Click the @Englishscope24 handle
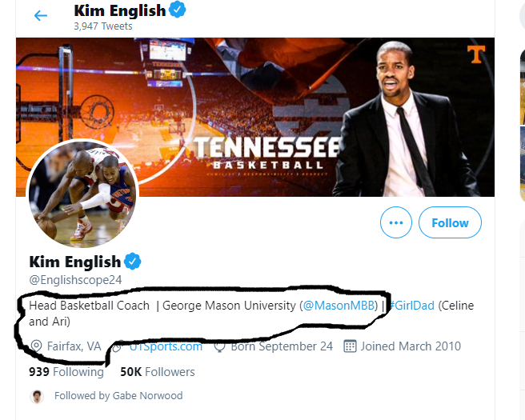The image size is (525, 420). (x=75, y=281)
